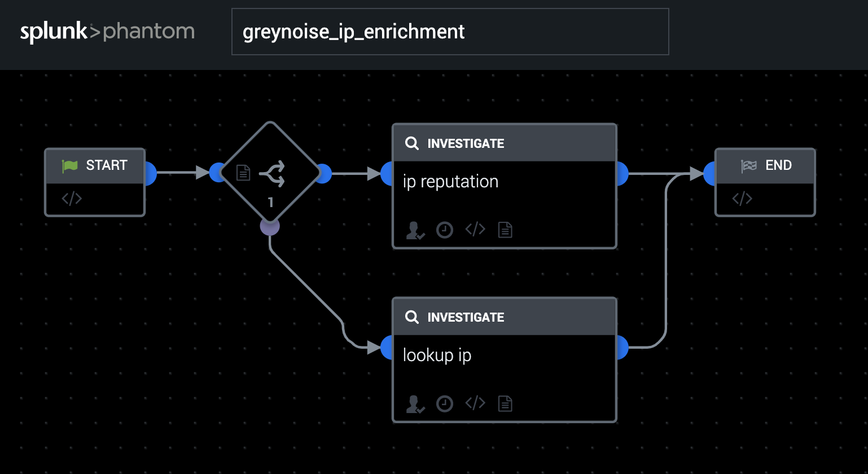Select the lookup ip INVESTIGATE header
This screenshot has height=474, width=868.
point(505,317)
